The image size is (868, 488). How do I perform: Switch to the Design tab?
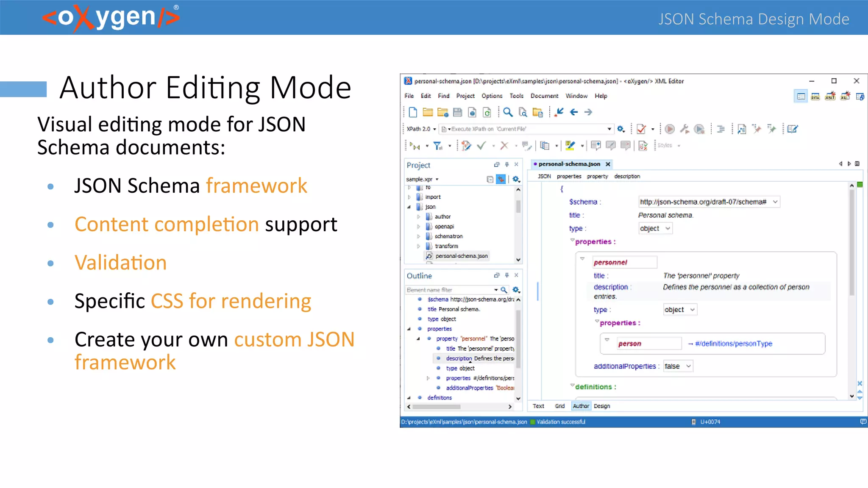click(x=601, y=406)
